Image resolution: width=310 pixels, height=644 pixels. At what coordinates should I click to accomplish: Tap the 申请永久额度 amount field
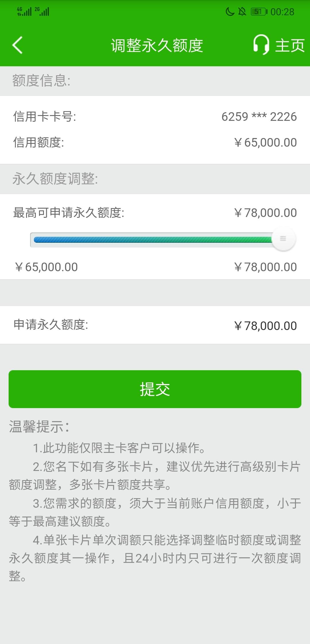(155, 325)
